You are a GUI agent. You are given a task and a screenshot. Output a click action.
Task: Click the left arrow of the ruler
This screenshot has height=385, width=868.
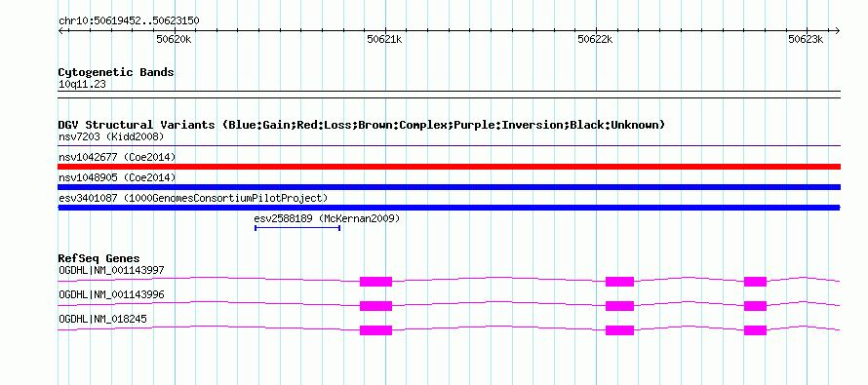pos(60,30)
